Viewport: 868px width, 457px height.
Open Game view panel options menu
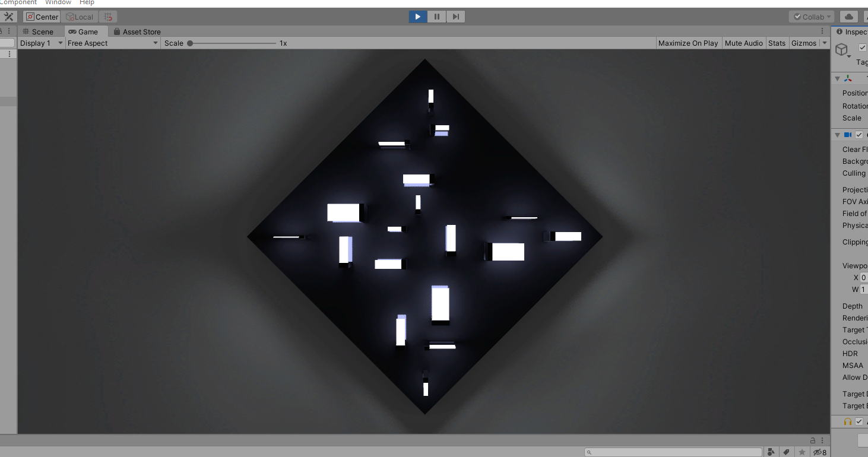[822, 31]
